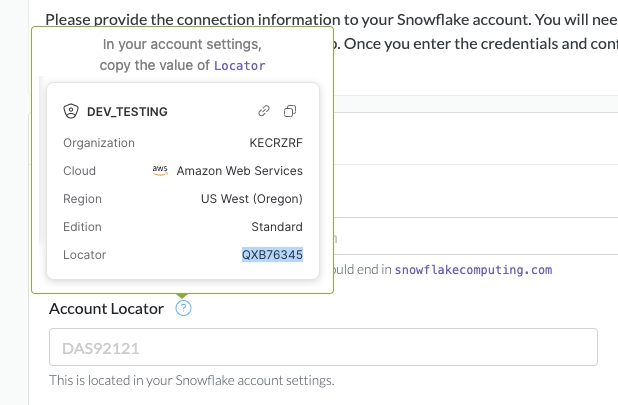Click the KECRZRF organization value
The height and width of the screenshot is (405, 618).
pyautogui.click(x=275, y=143)
